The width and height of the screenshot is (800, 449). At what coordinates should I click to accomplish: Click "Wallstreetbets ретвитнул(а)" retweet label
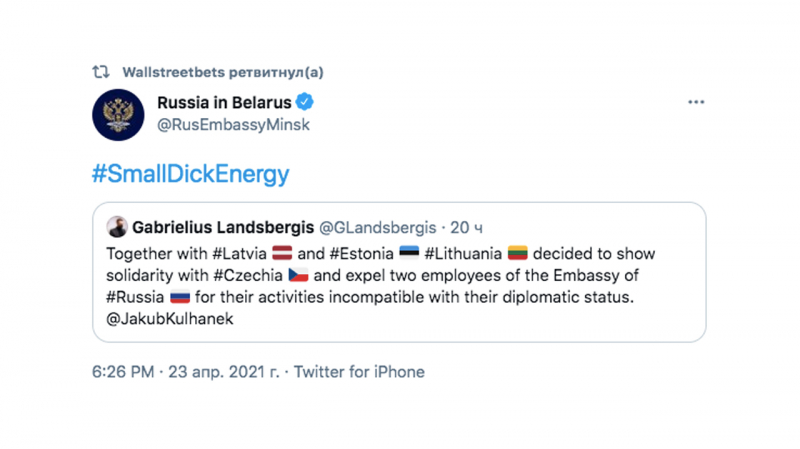[222, 73]
